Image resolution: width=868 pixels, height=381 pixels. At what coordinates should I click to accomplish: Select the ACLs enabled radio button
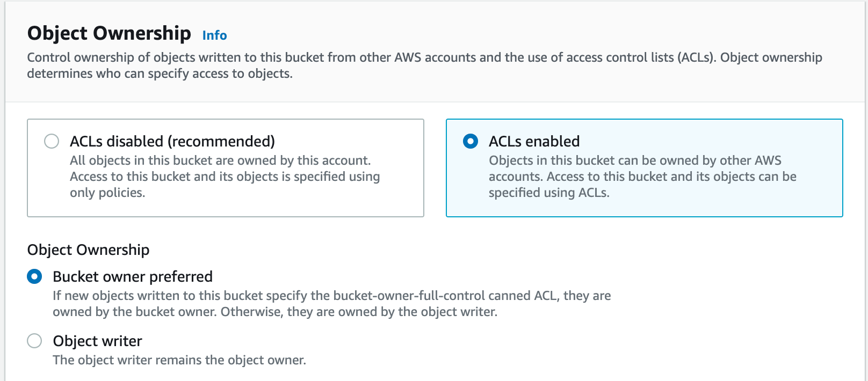[471, 141]
